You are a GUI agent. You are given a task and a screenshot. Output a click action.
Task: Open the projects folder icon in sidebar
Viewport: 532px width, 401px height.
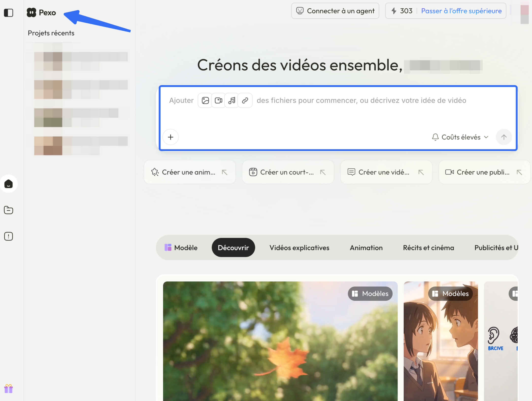pos(9,210)
